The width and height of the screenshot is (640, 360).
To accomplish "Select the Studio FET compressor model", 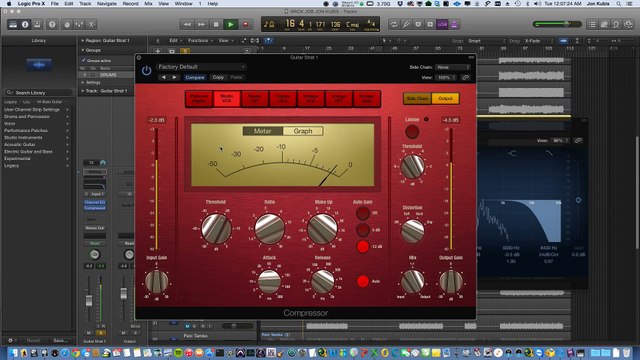I will click(x=255, y=98).
